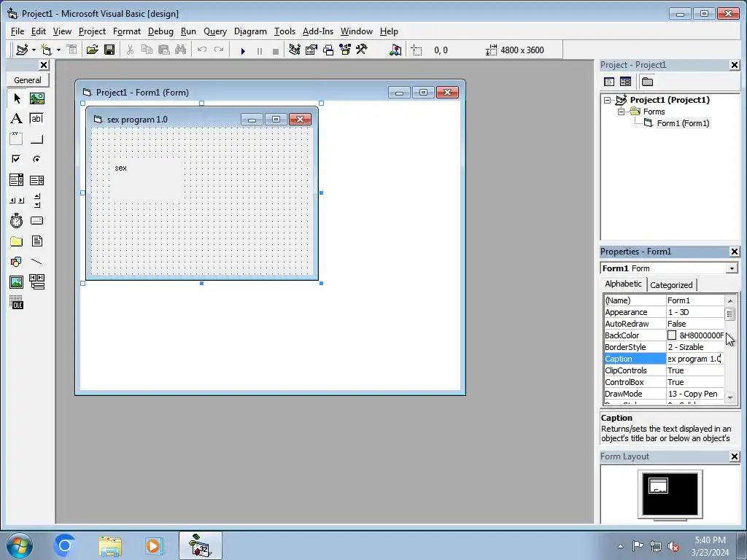747x560 pixels.
Task: Select the VScrollBar control tool
Action: [x=36, y=201]
